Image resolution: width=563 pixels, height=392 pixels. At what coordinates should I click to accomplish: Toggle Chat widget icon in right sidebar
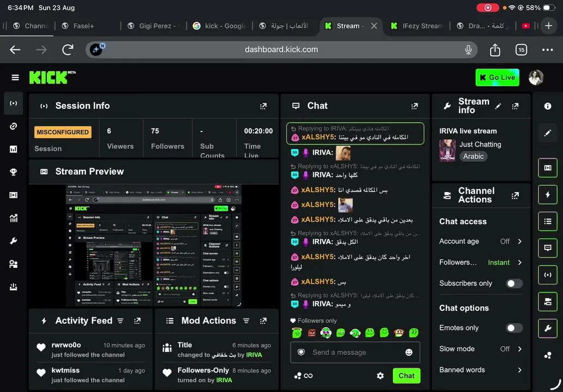tap(548, 248)
